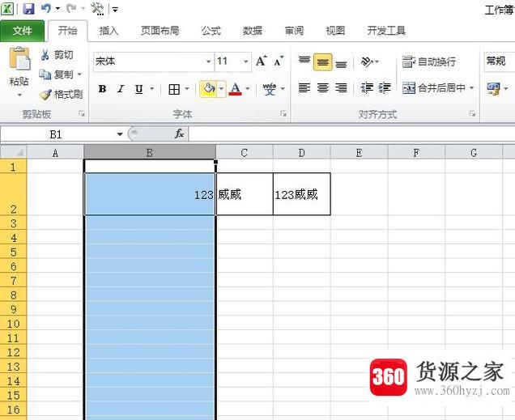Click the Name Box showing B1
This screenshot has width=515, height=420.
(x=56, y=134)
